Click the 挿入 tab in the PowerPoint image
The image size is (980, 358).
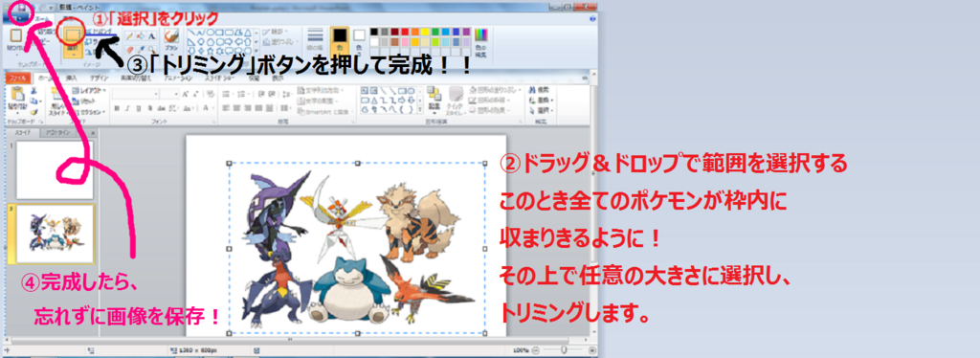pos(72,78)
